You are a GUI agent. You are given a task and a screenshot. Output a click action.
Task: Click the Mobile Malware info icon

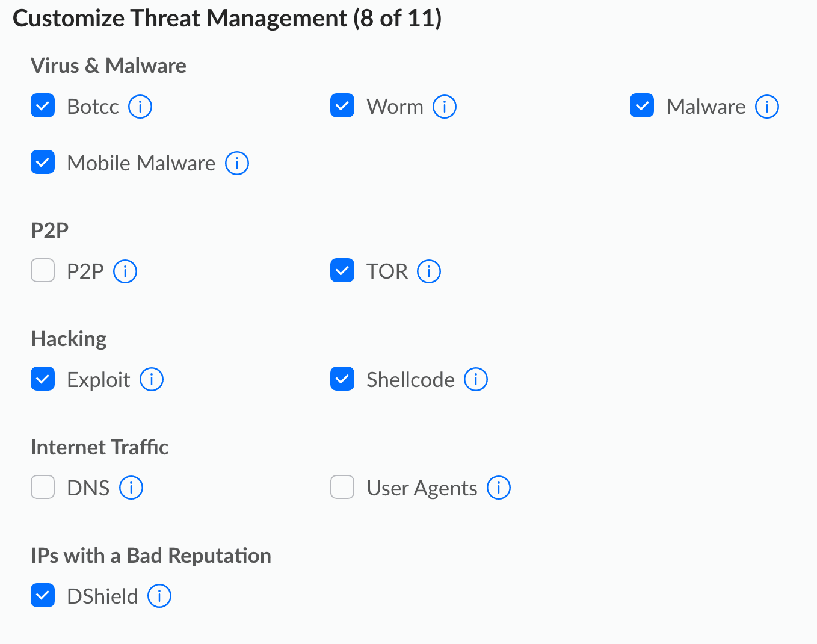(237, 163)
